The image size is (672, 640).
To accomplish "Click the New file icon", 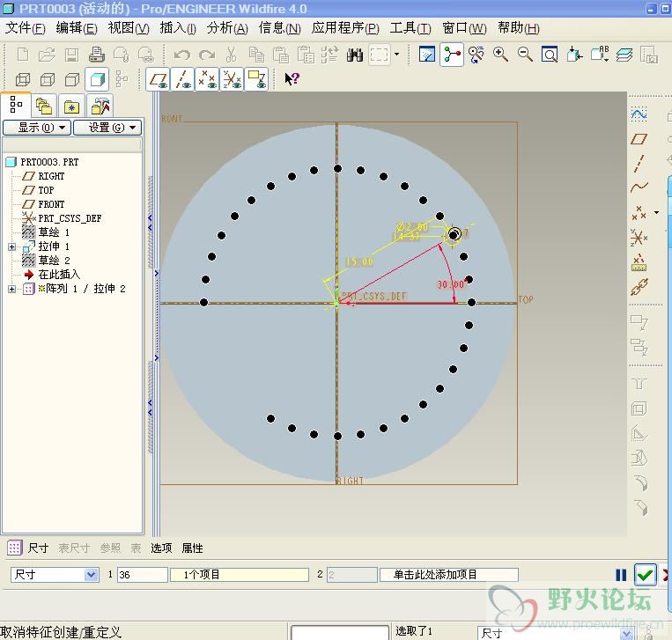I will 23,55.
